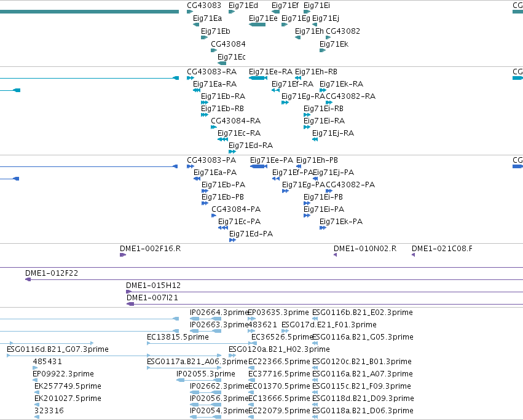Select protein CG43083-PA
The width and height of the screenshot is (523, 420).
(211, 160)
